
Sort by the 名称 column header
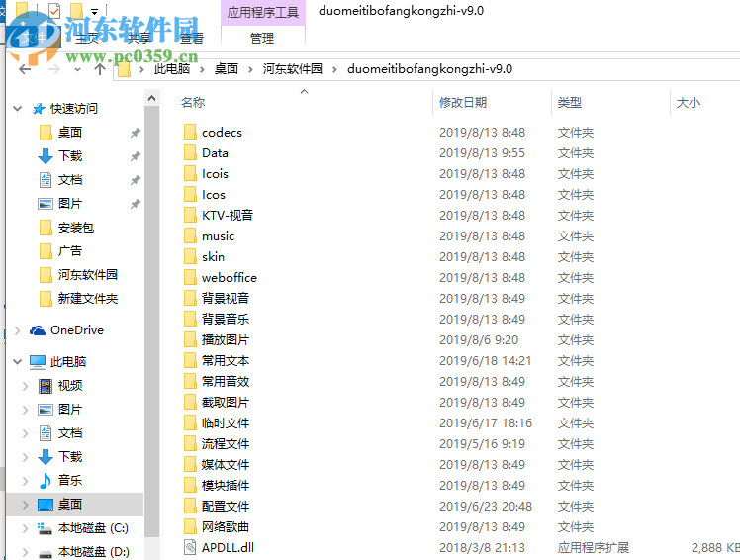tap(193, 103)
